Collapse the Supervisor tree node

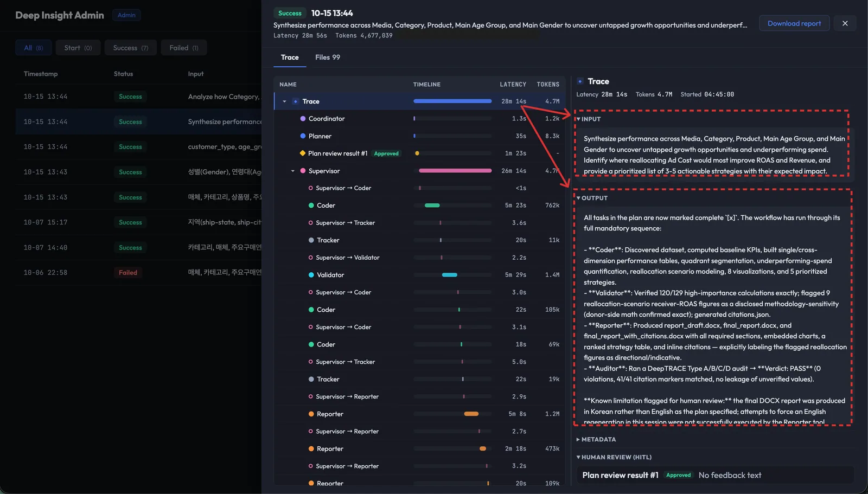pos(293,171)
